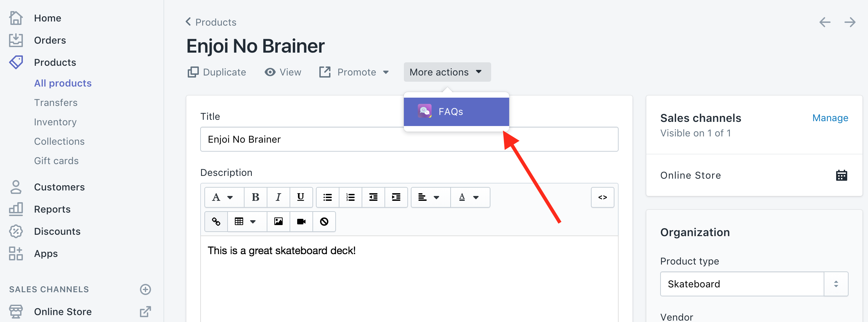This screenshot has height=322, width=868.
Task: Open the More actions dropdown
Action: 447,72
